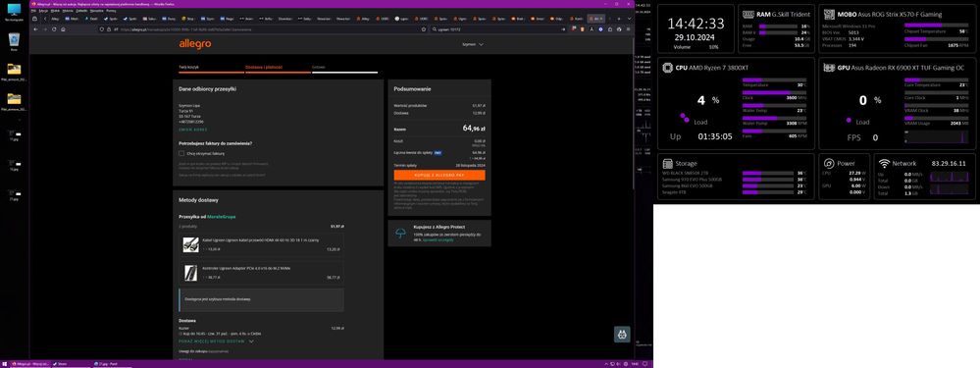
Task: Open the Recycle Bin desktop icon
Action: coord(14,42)
